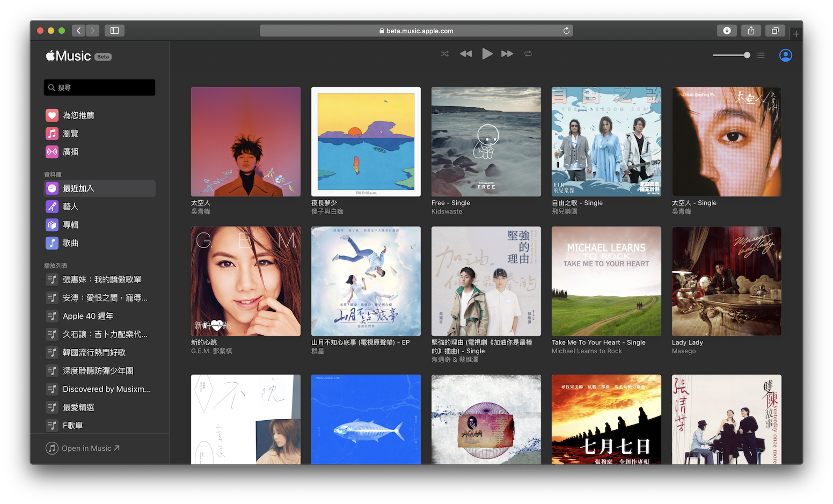Toggle repeat mode
The width and height of the screenshot is (833, 504).
click(x=528, y=54)
